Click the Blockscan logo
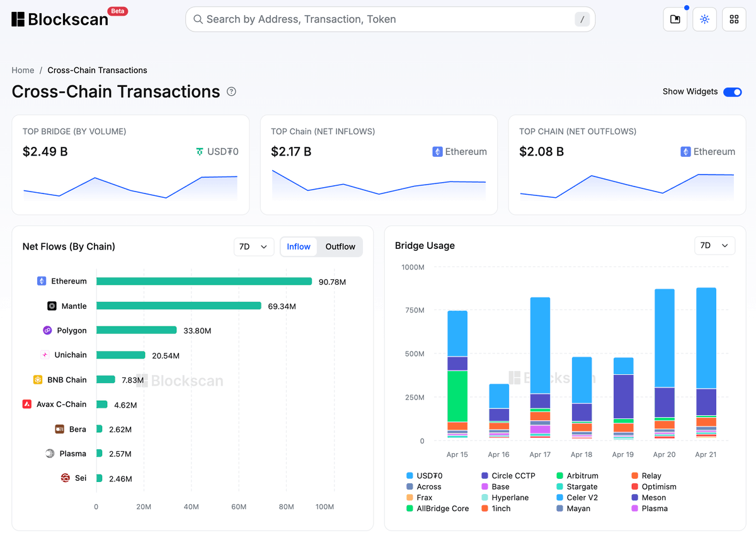This screenshot has width=756, height=540. (60, 20)
